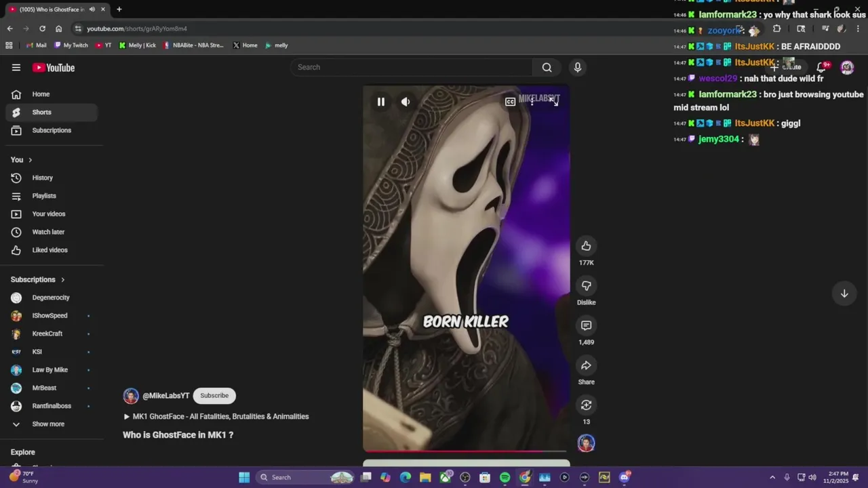The image size is (868, 488).
Task: Expand subscriptions with Show more
Action: (x=52, y=424)
